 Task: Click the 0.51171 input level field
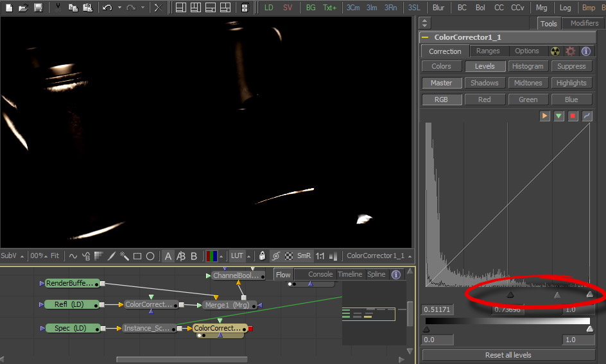(438, 309)
